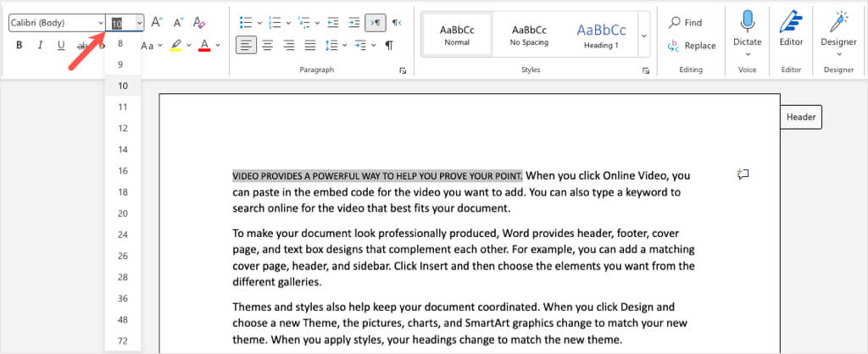Open the Editor proofing tool
Screen dimensions: 868x354
[x=791, y=30]
